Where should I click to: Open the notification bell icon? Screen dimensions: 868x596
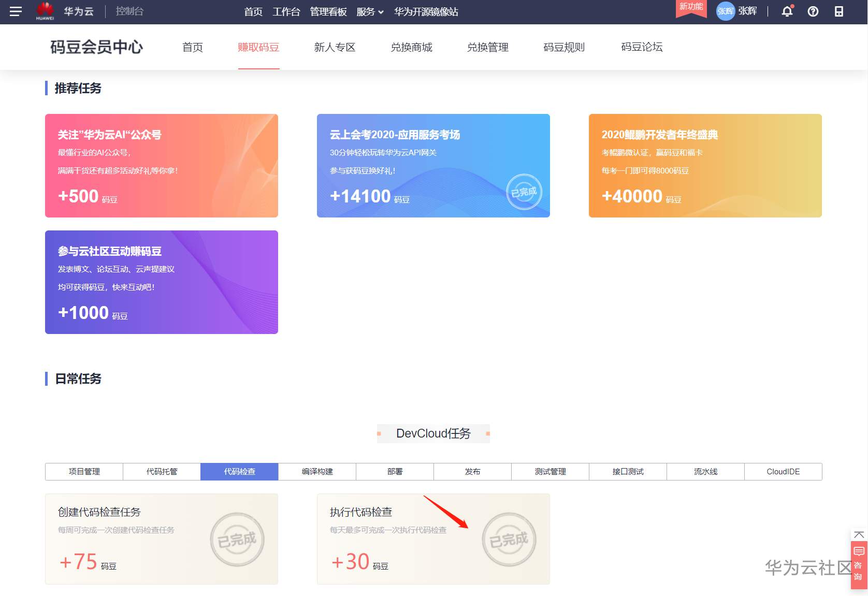pyautogui.click(x=787, y=11)
